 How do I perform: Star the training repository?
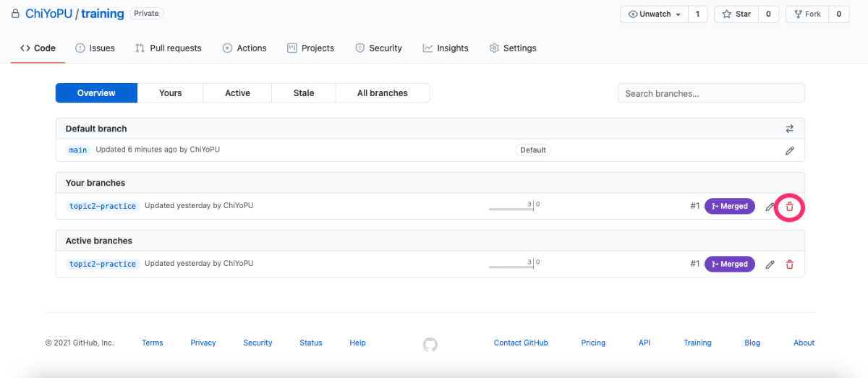point(736,14)
